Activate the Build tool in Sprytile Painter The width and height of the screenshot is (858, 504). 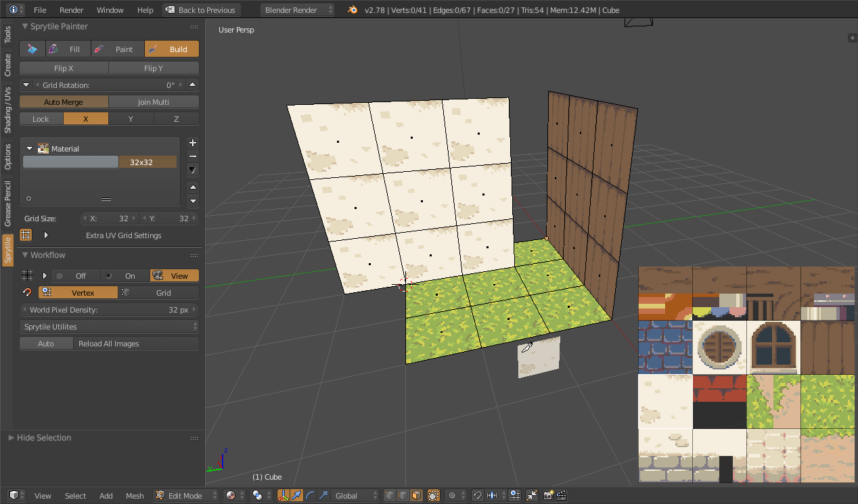pyautogui.click(x=172, y=49)
